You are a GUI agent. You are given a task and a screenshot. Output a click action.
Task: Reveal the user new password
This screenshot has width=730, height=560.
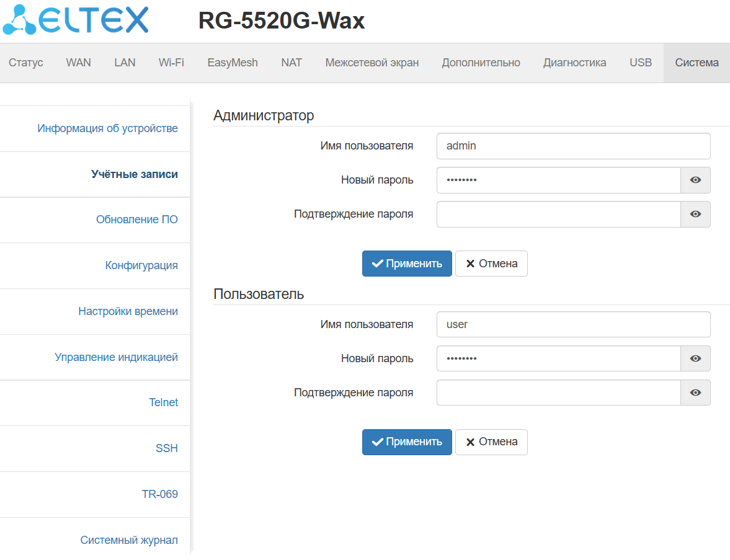695,358
